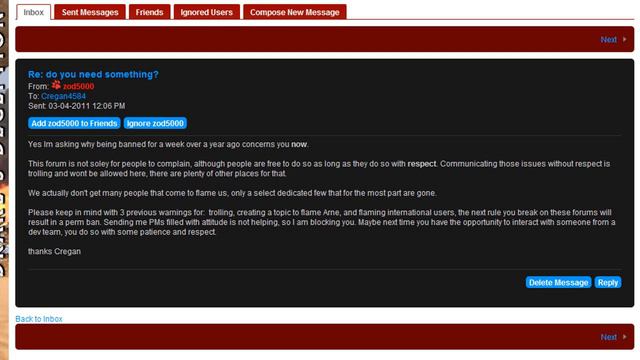The width and height of the screenshot is (640, 360).
Task: Open sender profile zod5000
Action: 78,87
